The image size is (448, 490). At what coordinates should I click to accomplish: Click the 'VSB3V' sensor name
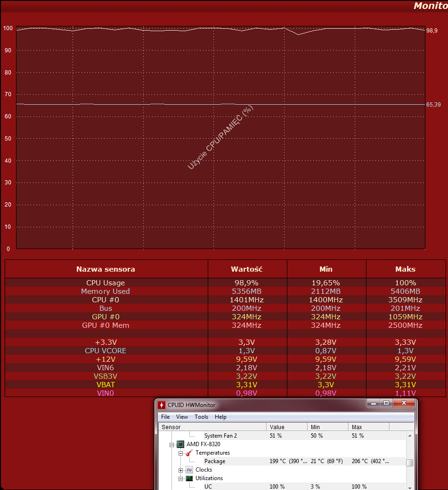tap(106, 376)
